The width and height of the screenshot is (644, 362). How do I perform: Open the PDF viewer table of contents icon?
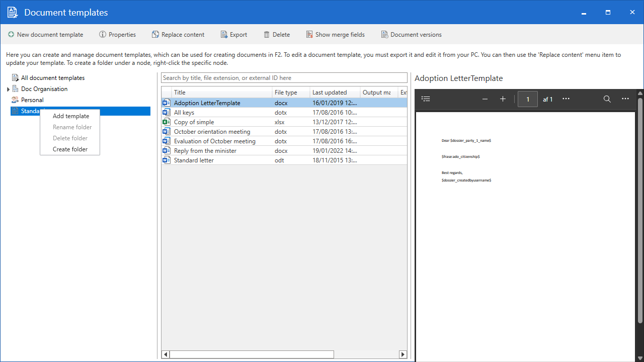426,99
